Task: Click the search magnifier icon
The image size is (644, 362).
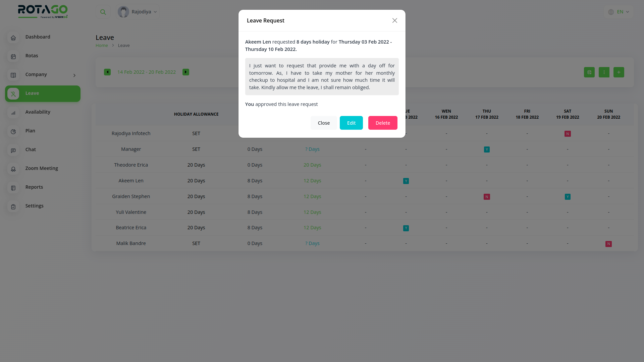Action: 103,12
